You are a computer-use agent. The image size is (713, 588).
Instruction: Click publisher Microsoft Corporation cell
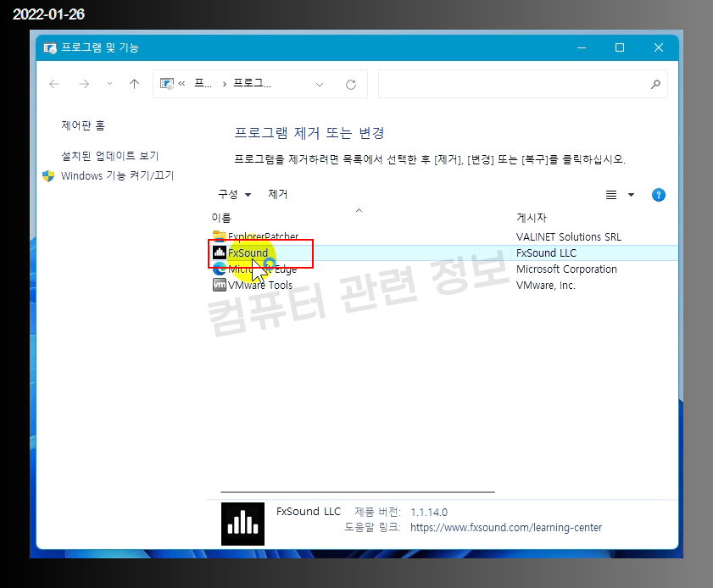click(566, 269)
